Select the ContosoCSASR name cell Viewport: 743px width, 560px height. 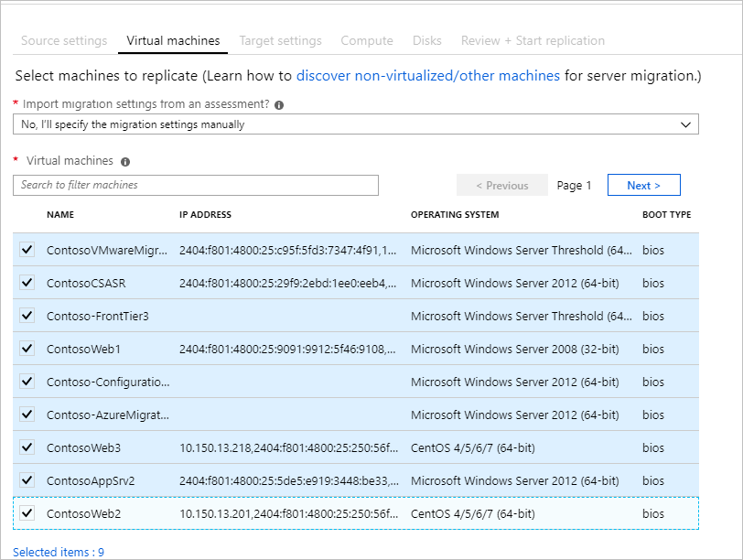click(x=86, y=284)
